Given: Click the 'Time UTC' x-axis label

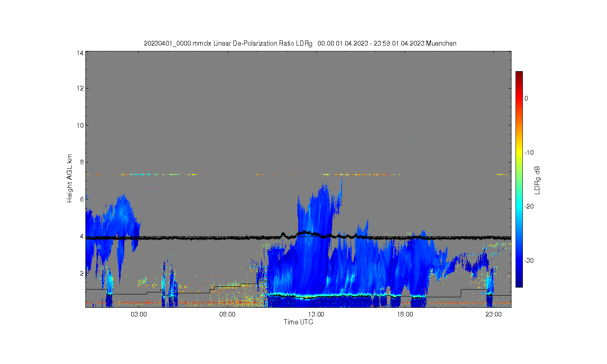Looking at the screenshot, I should (298, 322).
